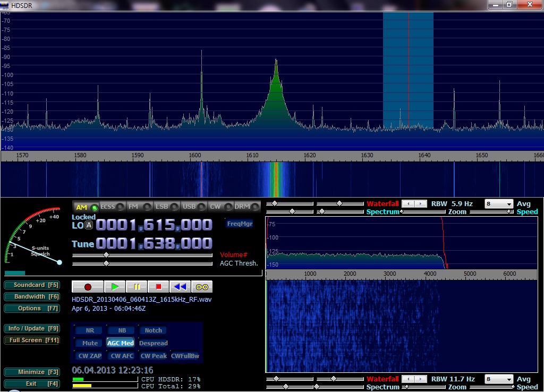
Task: Adjust upper Speed slider
Action: (491, 211)
